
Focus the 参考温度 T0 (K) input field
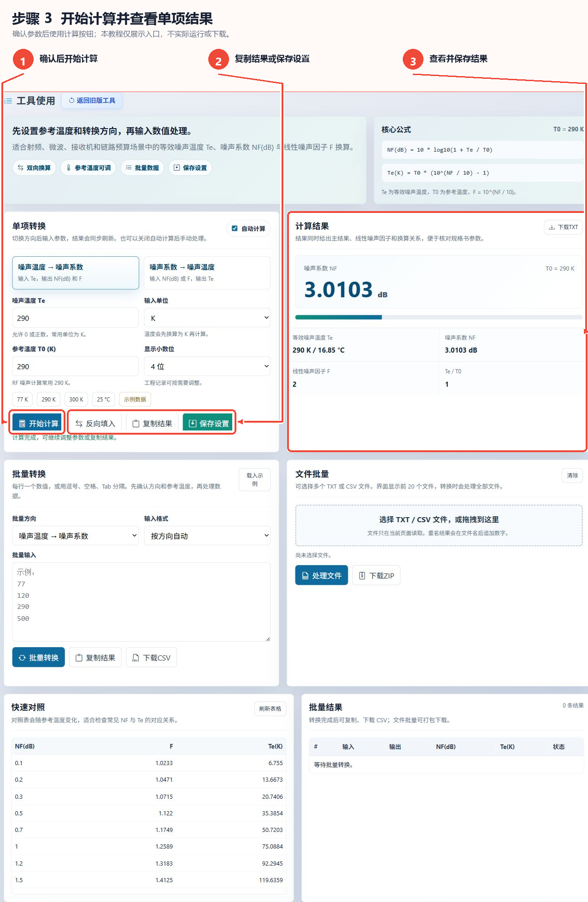pos(76,366)
